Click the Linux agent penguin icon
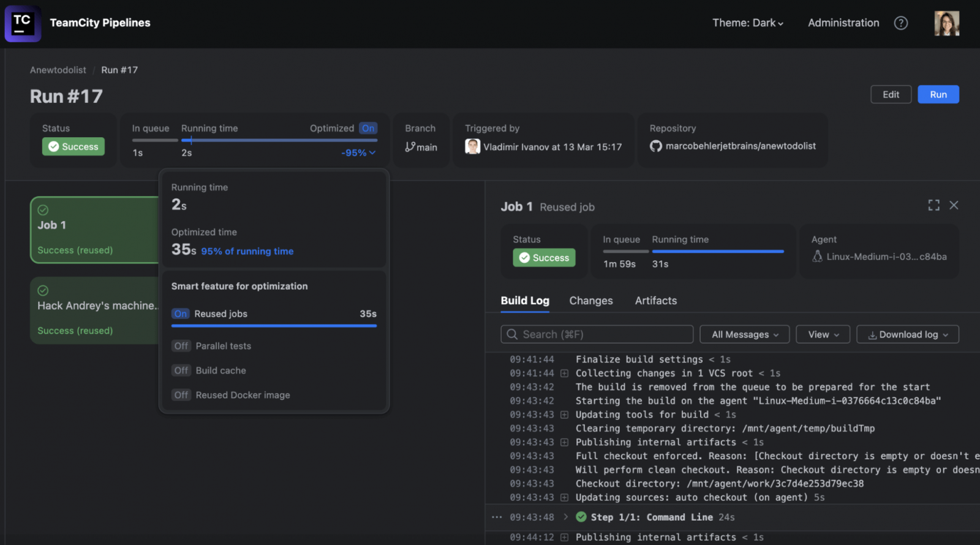Screen dimensions: 980x545 point(817,257)
